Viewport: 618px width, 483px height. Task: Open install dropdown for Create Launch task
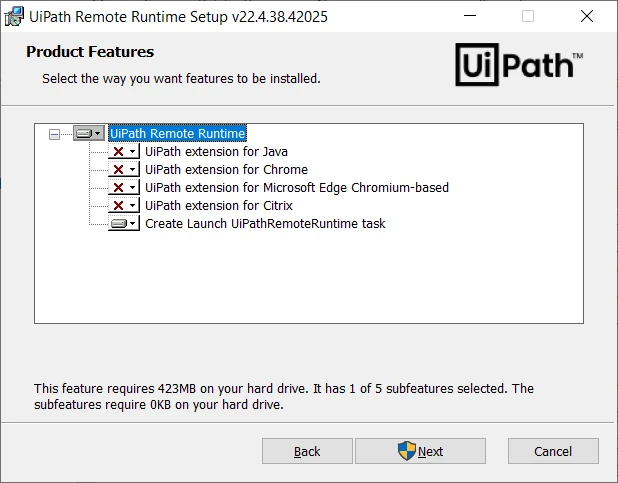pos(124,224)
